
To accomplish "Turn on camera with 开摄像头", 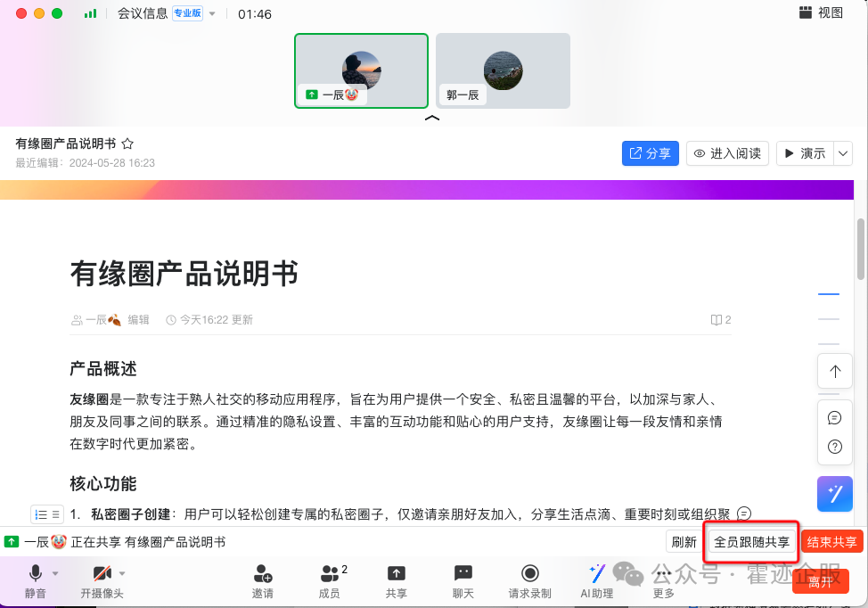I will [x=102, y=581].
